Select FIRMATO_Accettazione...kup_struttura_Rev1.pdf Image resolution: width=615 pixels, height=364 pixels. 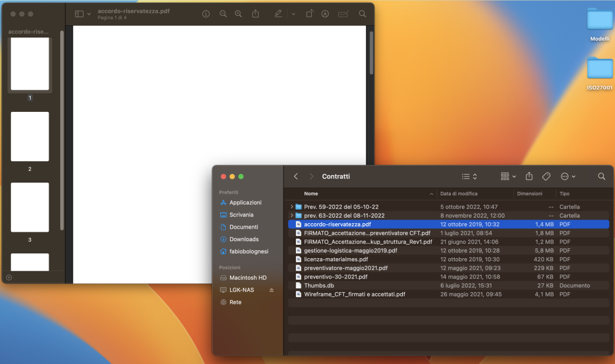tap(448, 242)
